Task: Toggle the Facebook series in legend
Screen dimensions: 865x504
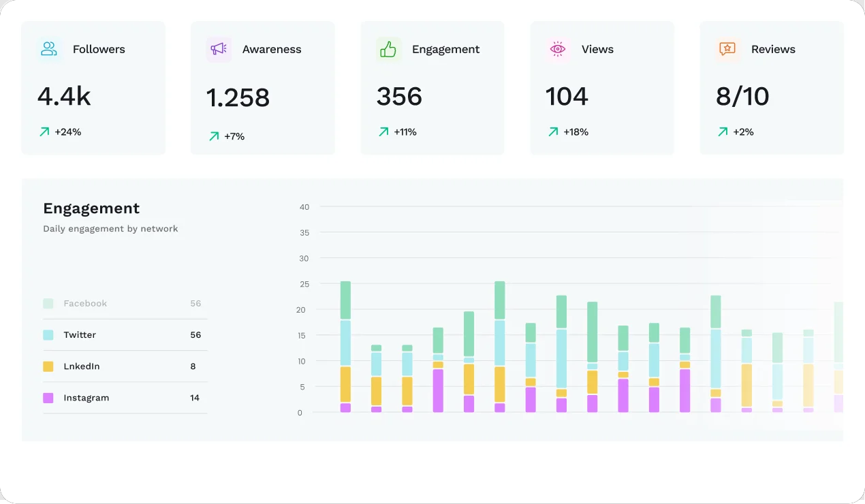Action: (125, 304)
